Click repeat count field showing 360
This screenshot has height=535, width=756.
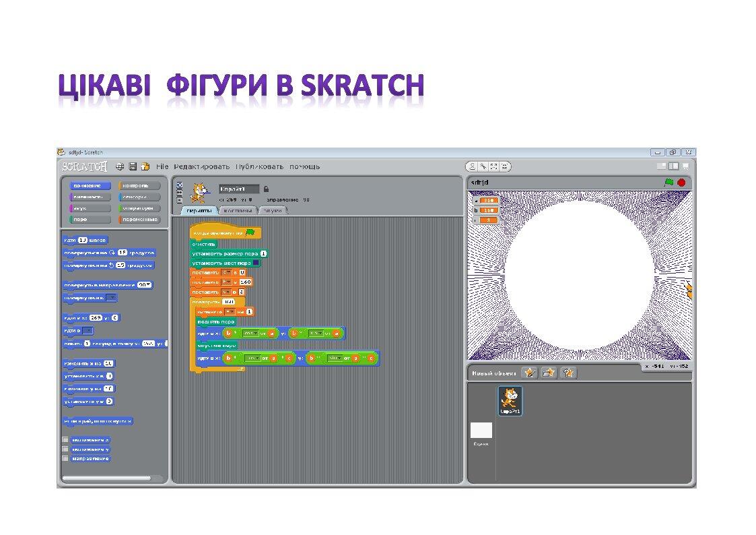click(228, 302)
